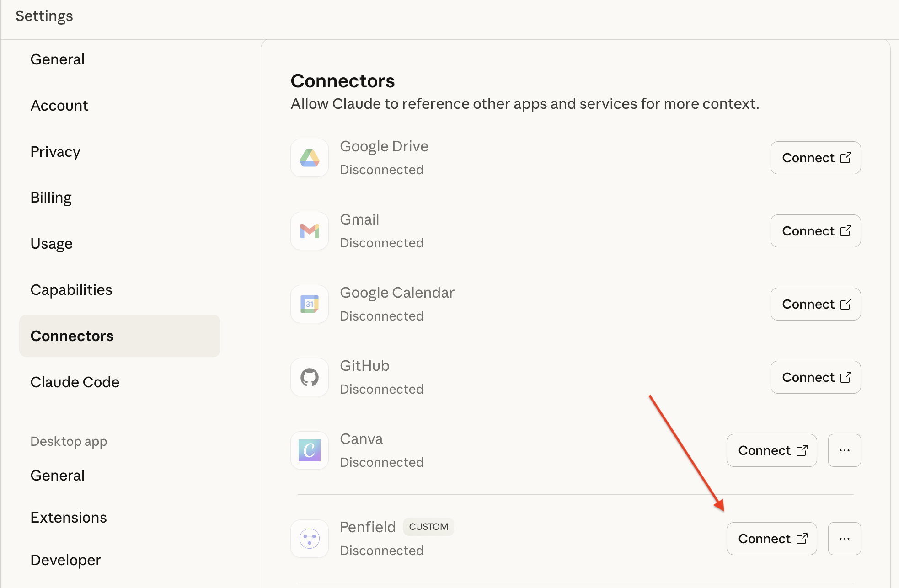Connect the Gmail connector
Screen dimensions: 899x588
[x=815, y=231]
